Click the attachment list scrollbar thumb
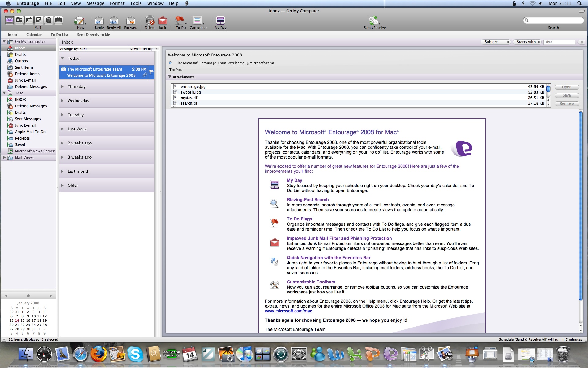 click(x=548, y=89)
